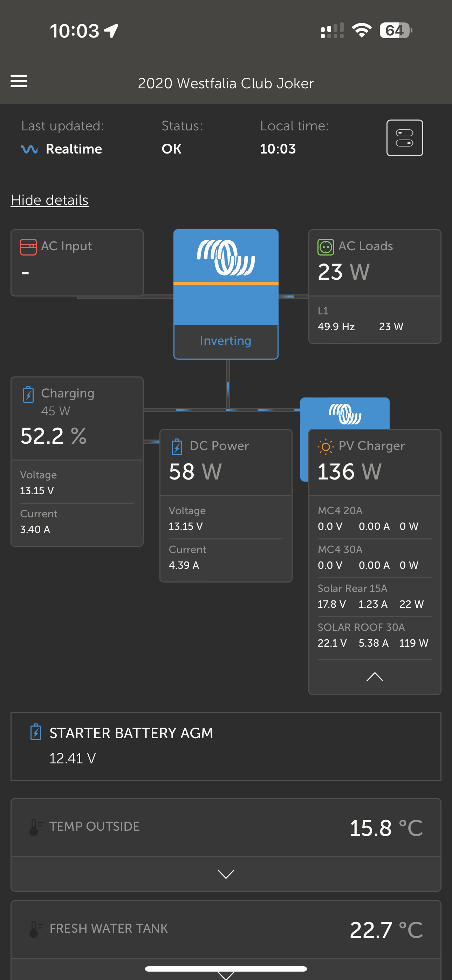Click Hide details link
Image resolution: width=452 pixels, height=980 pixels.
[x=49, y=200]
